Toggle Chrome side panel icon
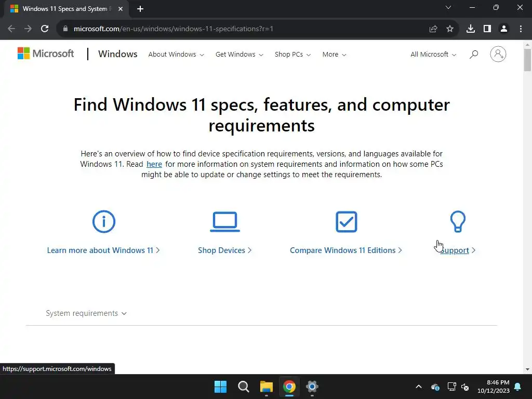 (487, 29)
